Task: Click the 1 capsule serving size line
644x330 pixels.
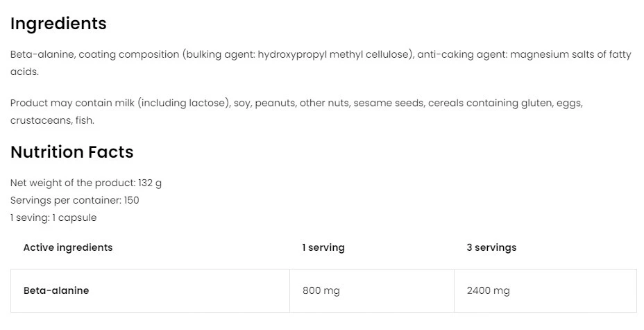Action: pos(53,217)
